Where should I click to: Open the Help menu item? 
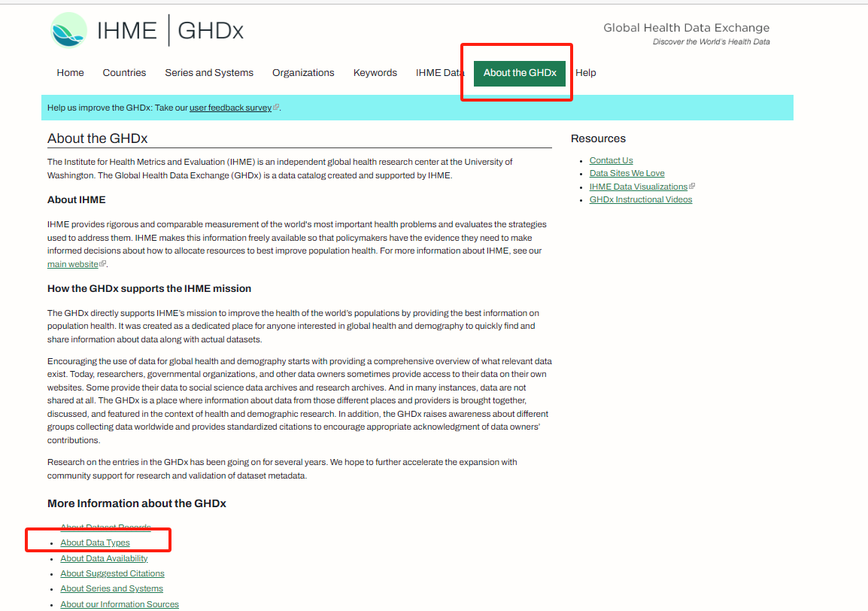[x=586, y=73]
